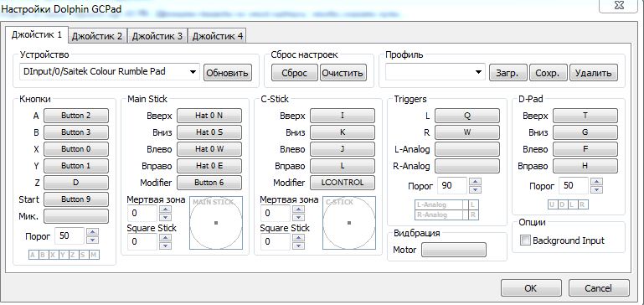Click the Main Stick Мертвая зона field
Image resolution: width=644 pixels, height=305 pixels.
coord(142,214)
